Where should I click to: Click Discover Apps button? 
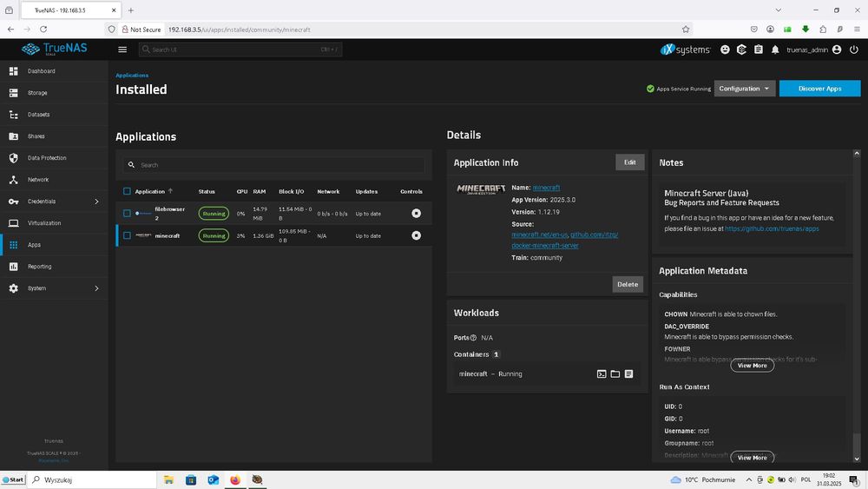point(819,89)
